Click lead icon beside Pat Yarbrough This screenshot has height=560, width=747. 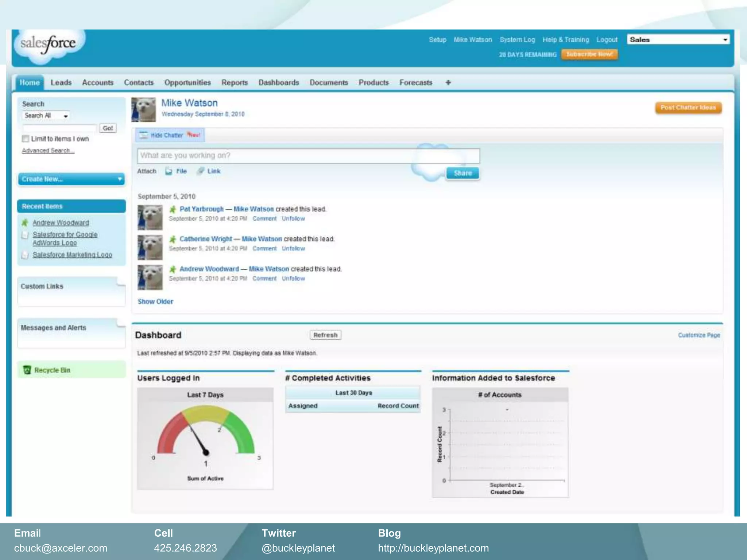click(173, 209)
